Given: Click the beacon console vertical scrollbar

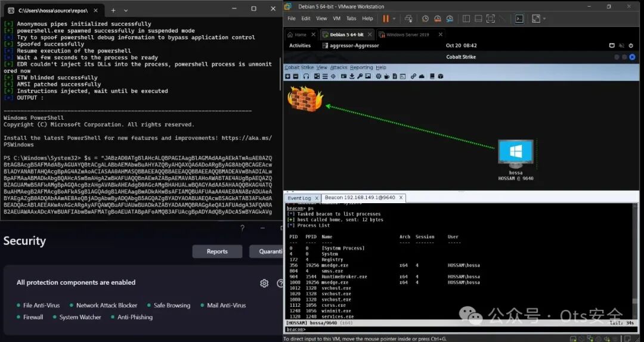Looking at the screenshot, I should [636, 263].
